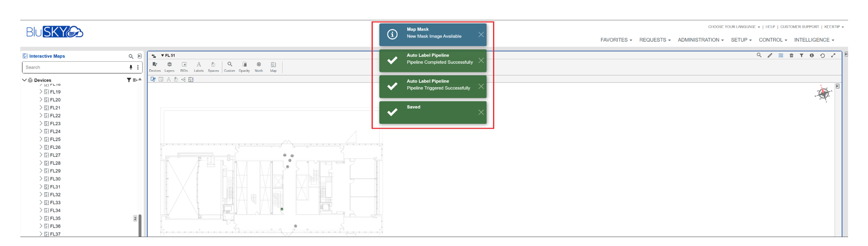Screen dimensions: 868x246
Task: Reset map with the refresh icon
Action: pos(822,55)
